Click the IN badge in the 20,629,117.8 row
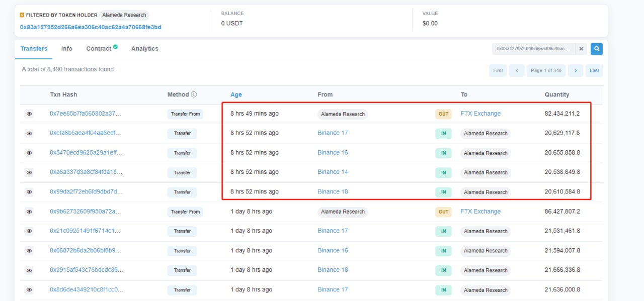 (x=443, y=134)
